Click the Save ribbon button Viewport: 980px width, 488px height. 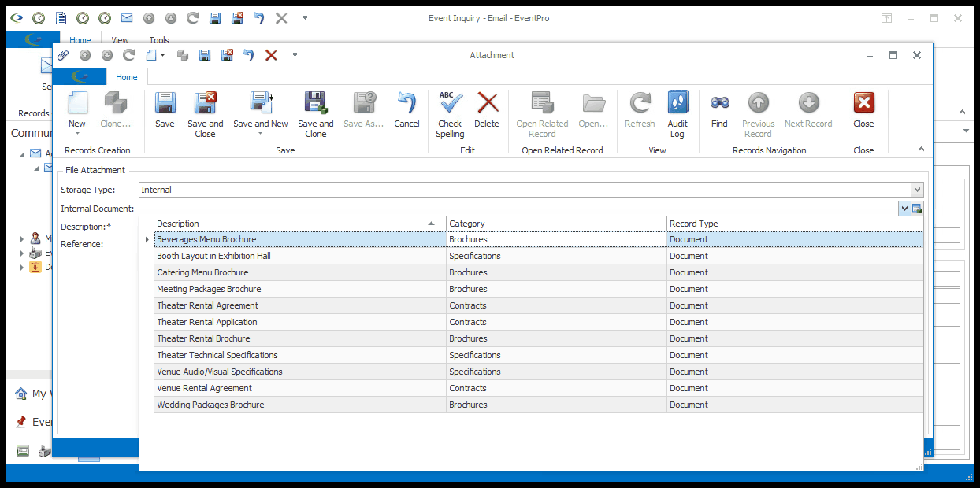165,109
